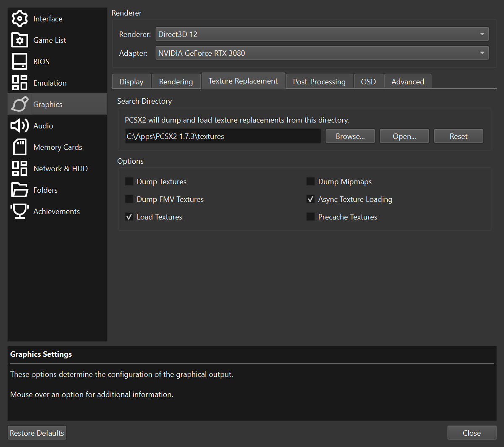504x447 pixels.
Task: Click the Graphics label in sidebar
Action: tap(48, 104)
